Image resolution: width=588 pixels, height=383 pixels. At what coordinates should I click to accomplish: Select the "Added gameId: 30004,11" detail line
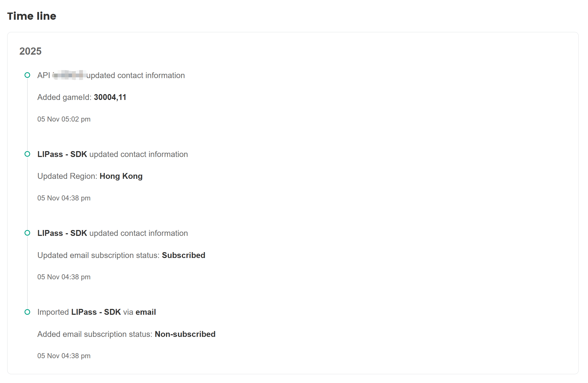[x=82, y=97]
